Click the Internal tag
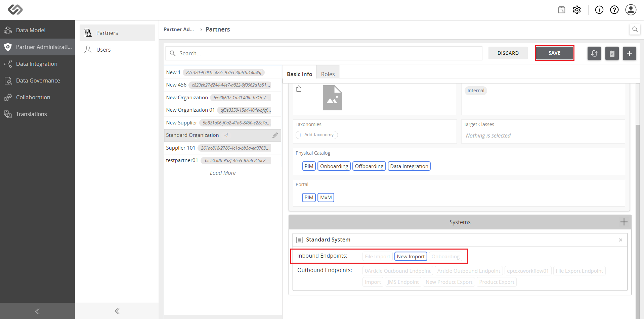This screenshot has width=644, height=319. tap(476, 91)
